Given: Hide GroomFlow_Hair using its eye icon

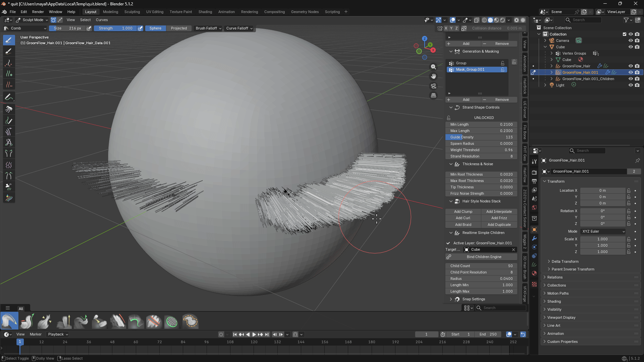Looking at the screenshot, I should click(631, 66).
